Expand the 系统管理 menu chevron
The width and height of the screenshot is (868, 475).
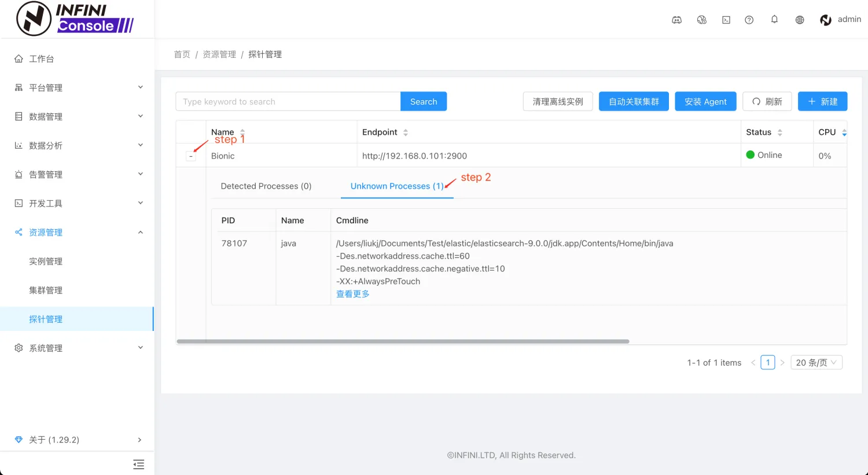tap(141, 348)
